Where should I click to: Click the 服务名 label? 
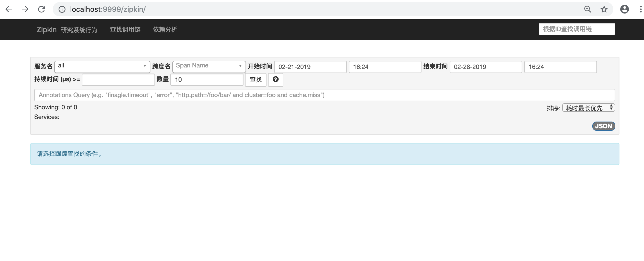[x=43, y=66]
